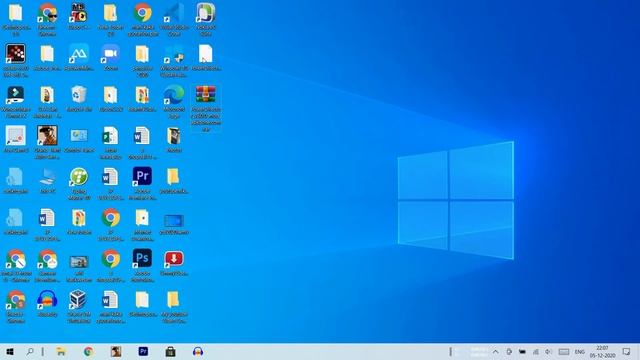Viewport: 640px width, 360px height.
Task: Open the Adobe Premiere Pro desktop shortcut
Action: 142,183
